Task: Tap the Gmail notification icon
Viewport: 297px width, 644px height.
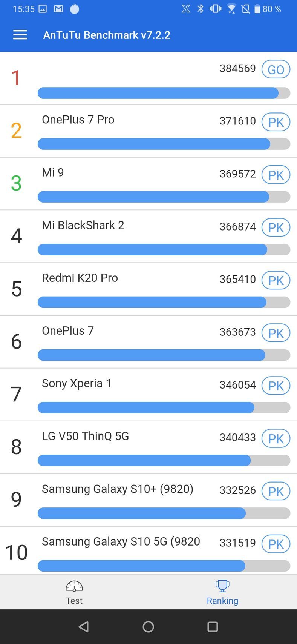Action: tap(58, 9)
